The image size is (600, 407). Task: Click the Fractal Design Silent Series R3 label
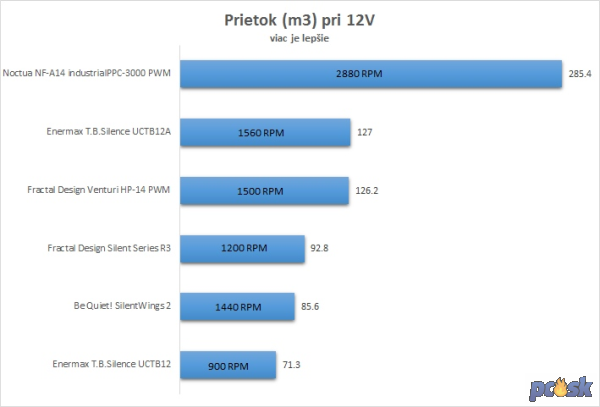pos(109,248)
